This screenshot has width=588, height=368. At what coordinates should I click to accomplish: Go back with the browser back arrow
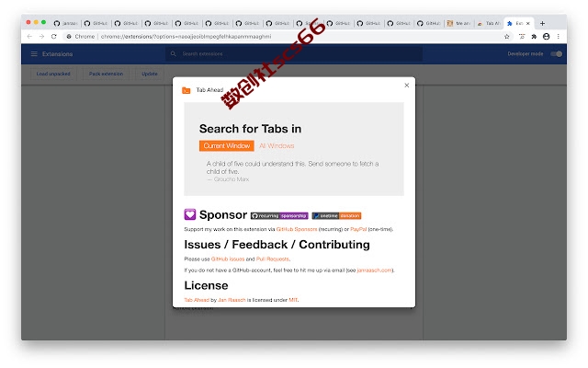pos(29,37)
